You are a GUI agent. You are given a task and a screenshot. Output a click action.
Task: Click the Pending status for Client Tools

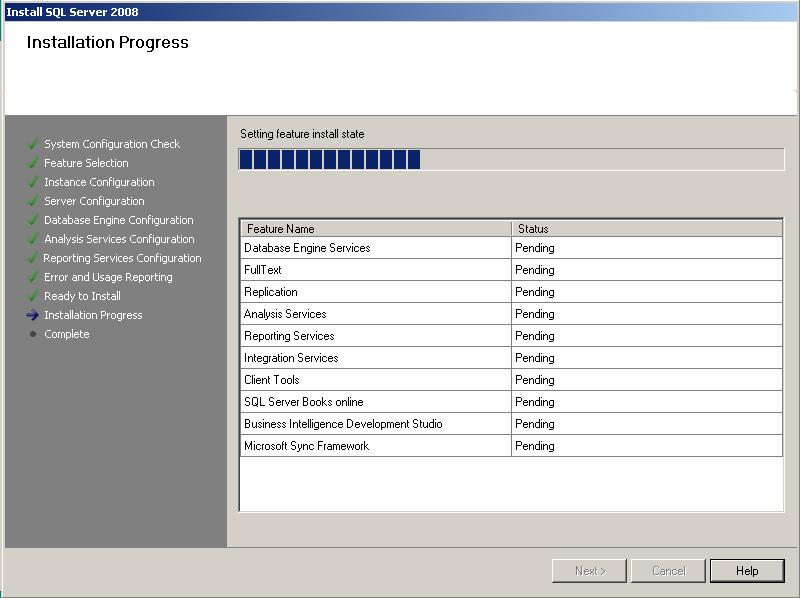coord(535,380)
